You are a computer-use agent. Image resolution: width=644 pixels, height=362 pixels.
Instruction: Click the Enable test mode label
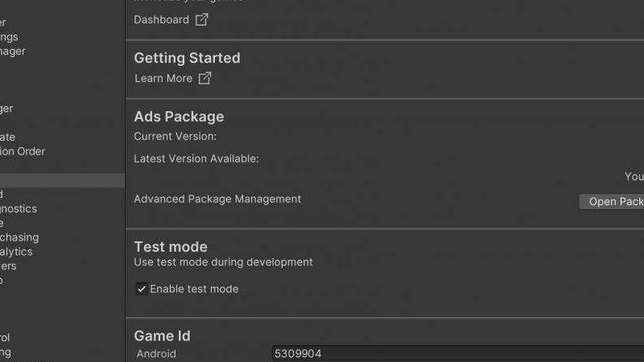pyautogui.click(x=194, y=289)
